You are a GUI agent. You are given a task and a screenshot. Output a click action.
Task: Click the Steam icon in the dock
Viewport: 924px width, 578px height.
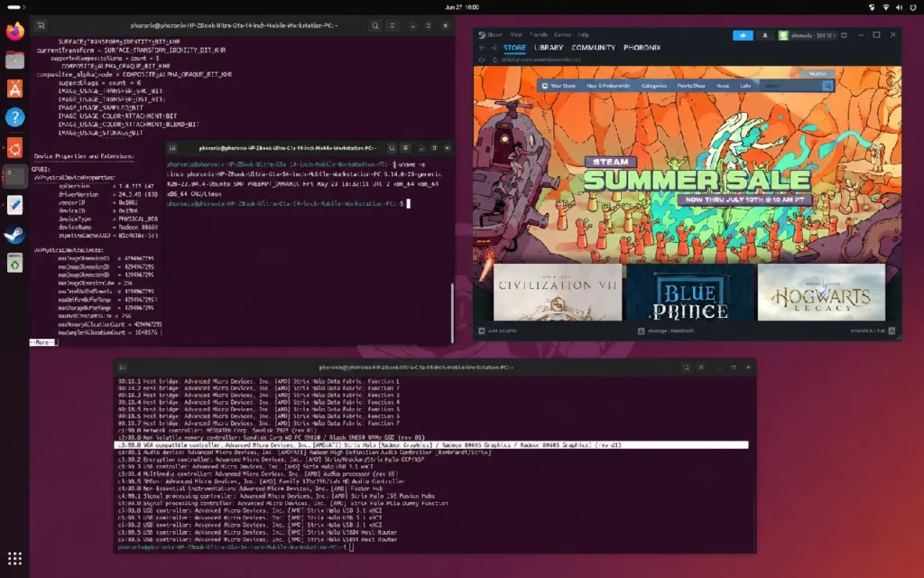(x=14, y=234)
